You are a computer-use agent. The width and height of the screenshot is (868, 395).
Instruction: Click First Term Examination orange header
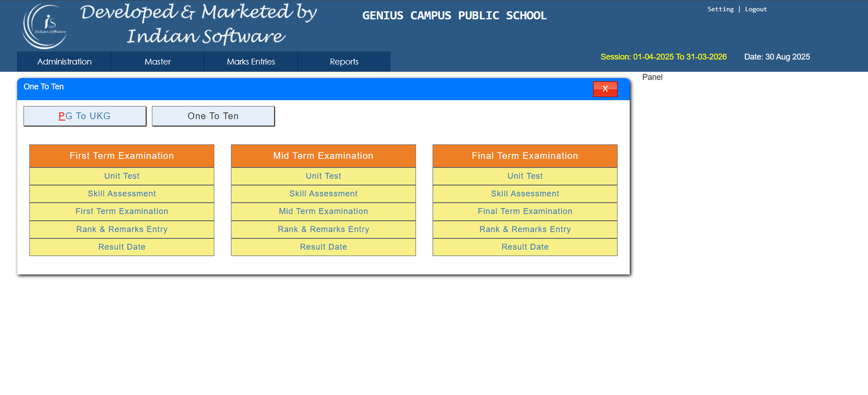pos(122,156)
